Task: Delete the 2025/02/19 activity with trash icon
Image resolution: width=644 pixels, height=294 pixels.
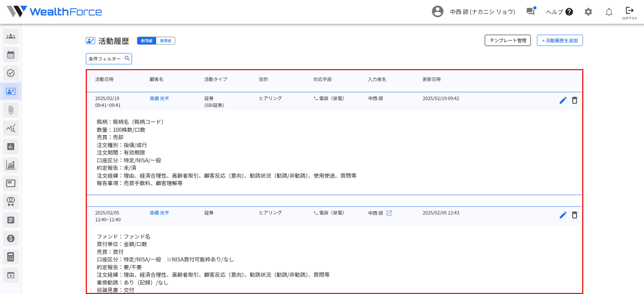Action: coord(574,100)
